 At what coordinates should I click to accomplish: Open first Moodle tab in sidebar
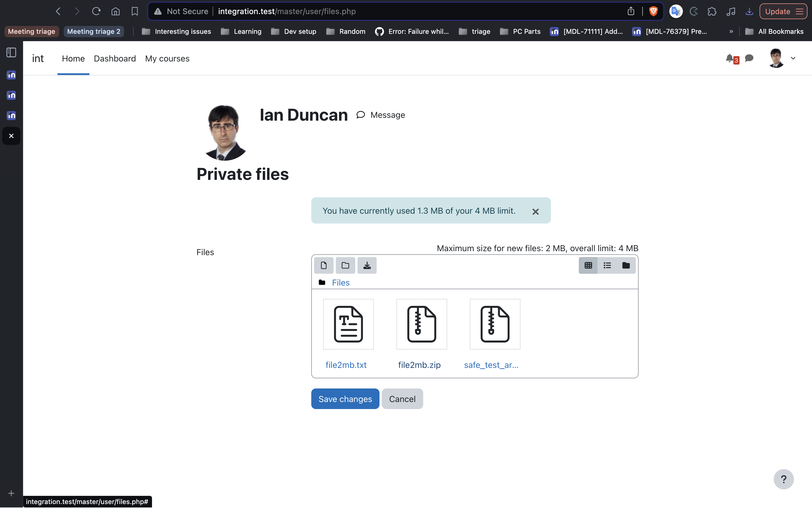pyautogui.click(x=11, y=75)
